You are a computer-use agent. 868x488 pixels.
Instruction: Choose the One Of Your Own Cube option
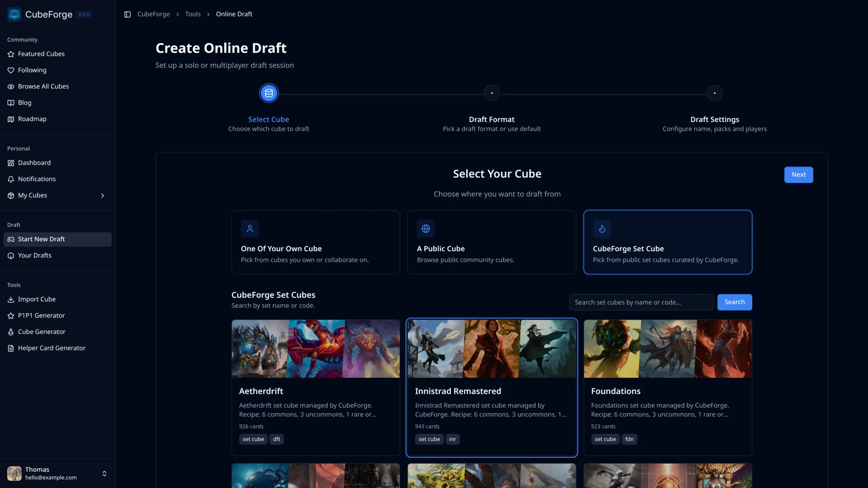tap(316, 242)
